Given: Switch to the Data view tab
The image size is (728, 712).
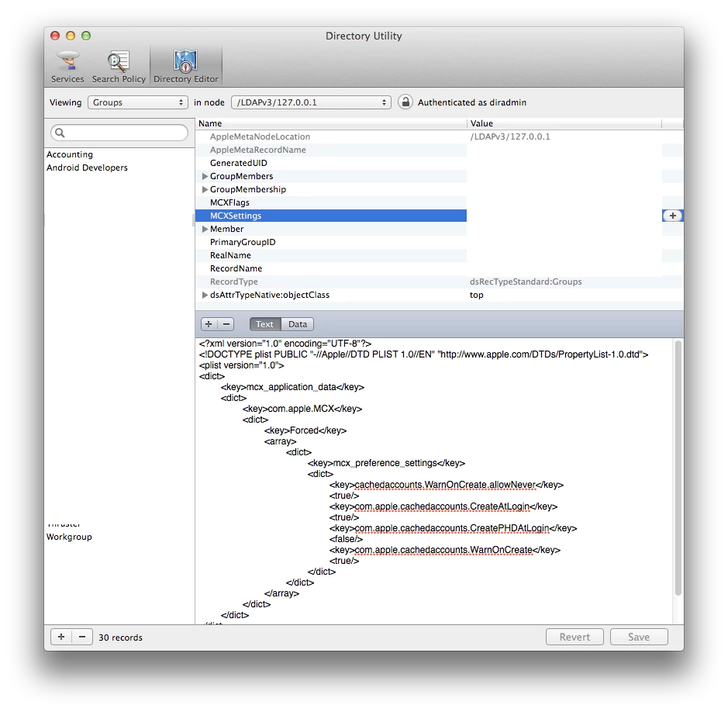Looking at the screenshot, I should (298, 324).
